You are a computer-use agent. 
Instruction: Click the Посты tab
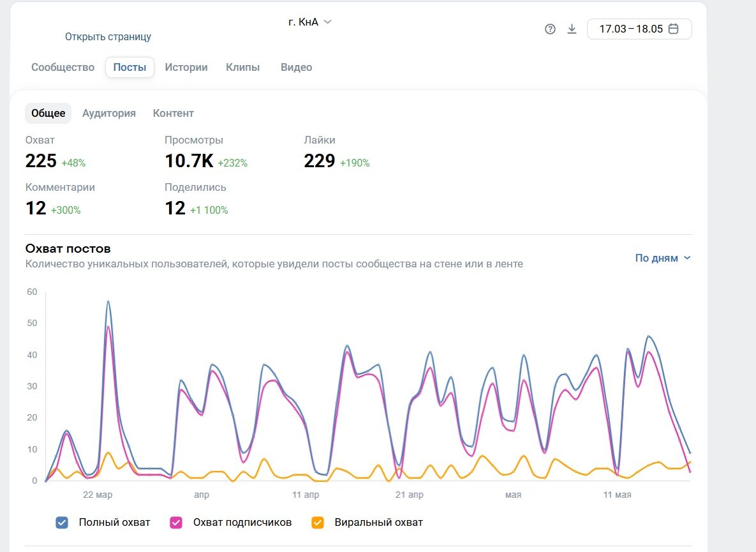[x=130, y=68]
